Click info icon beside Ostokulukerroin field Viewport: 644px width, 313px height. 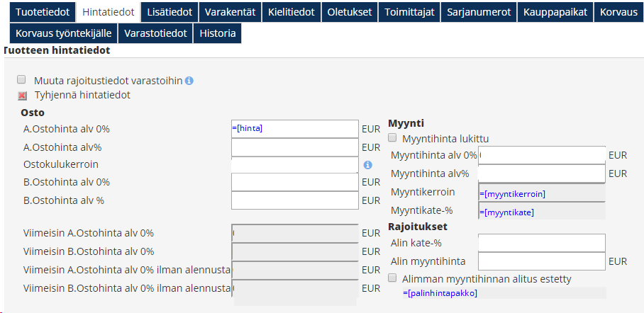pyautogui.click(x=367, y=165)
